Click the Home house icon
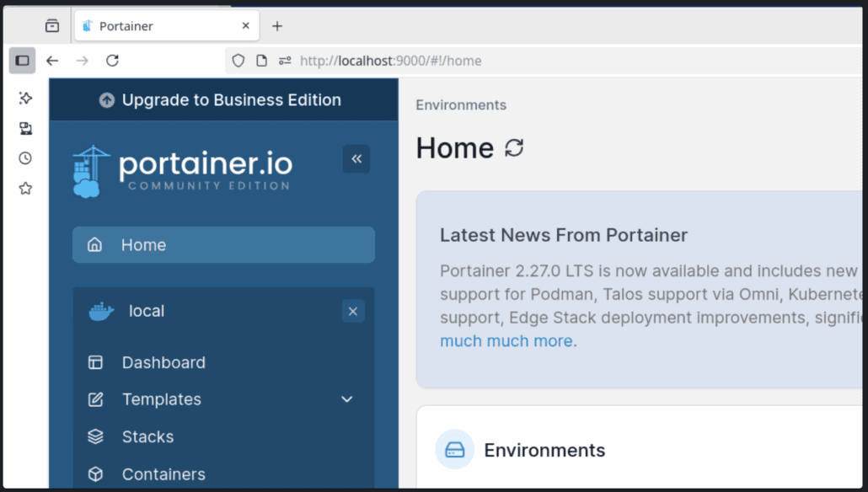Screen dimensions: 868x492 [94, 244]
